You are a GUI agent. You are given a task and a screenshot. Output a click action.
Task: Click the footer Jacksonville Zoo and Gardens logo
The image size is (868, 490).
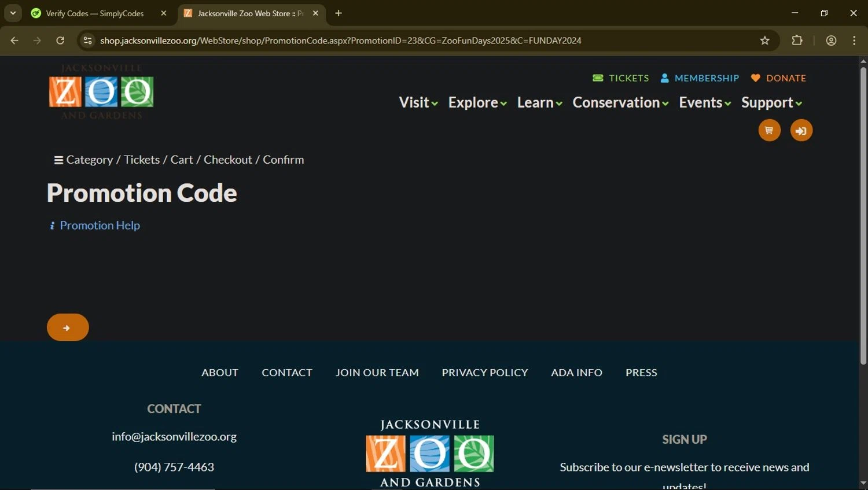pos(430,454)
